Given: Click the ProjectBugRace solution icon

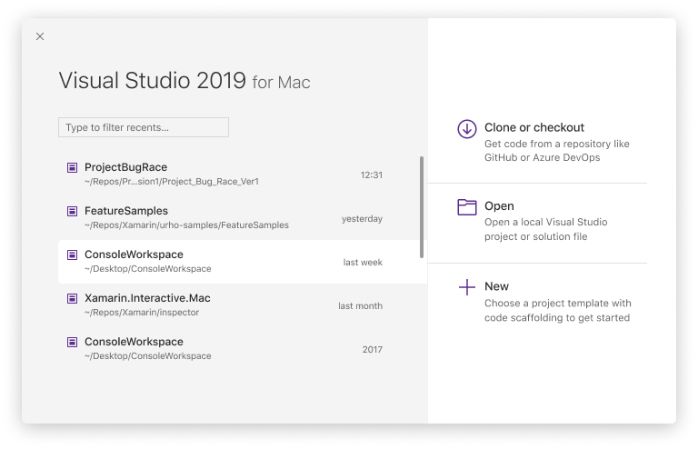Looking at the screenshot, I should click(72, 167).
